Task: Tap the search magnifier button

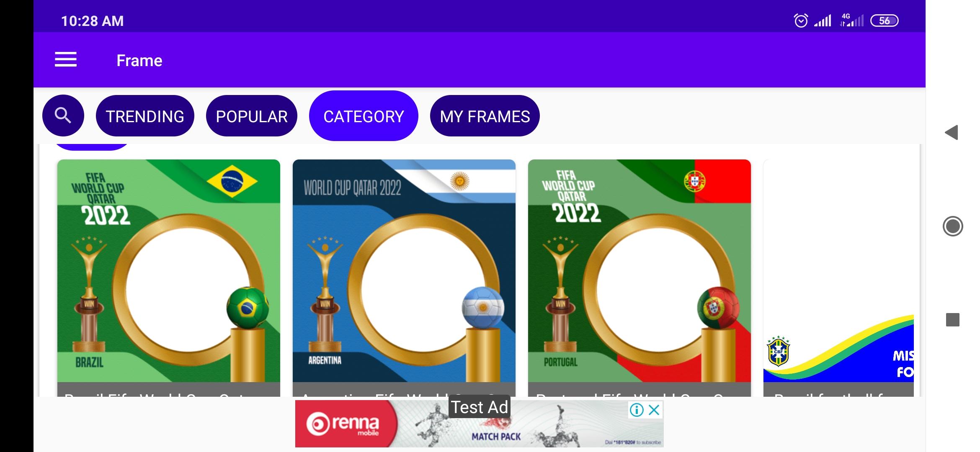Action: (x=63, y=116)
